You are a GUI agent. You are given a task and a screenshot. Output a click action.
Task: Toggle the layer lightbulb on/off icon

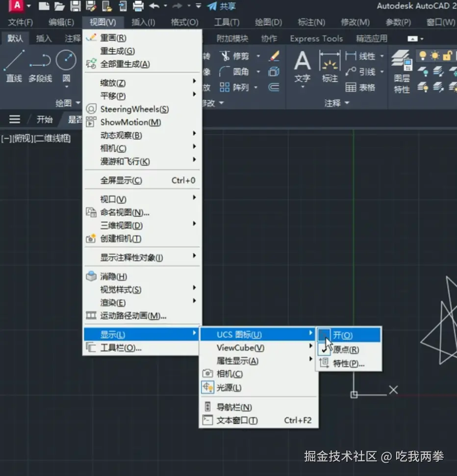pyautogui.click(x=422, y=55)
